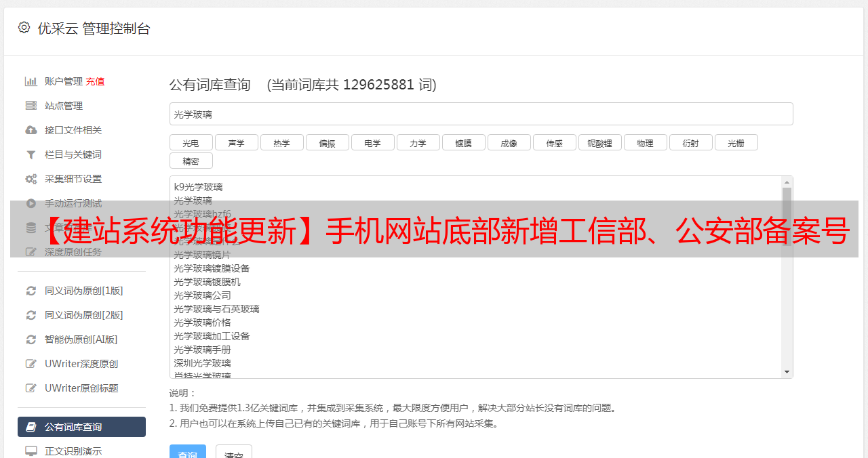Viewport: 868px width, 458px height.
Task: Select the 精密 tag button
Action: 191,161
